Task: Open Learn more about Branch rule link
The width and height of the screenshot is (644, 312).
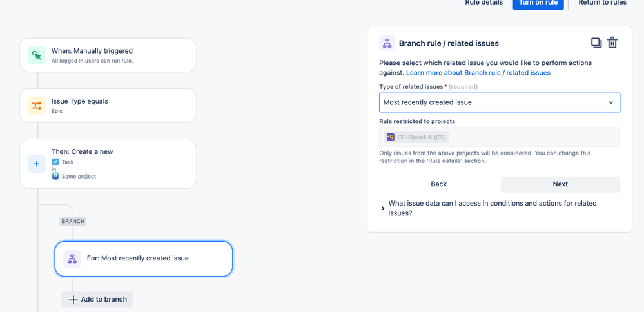Action: [x=478, y=73]
